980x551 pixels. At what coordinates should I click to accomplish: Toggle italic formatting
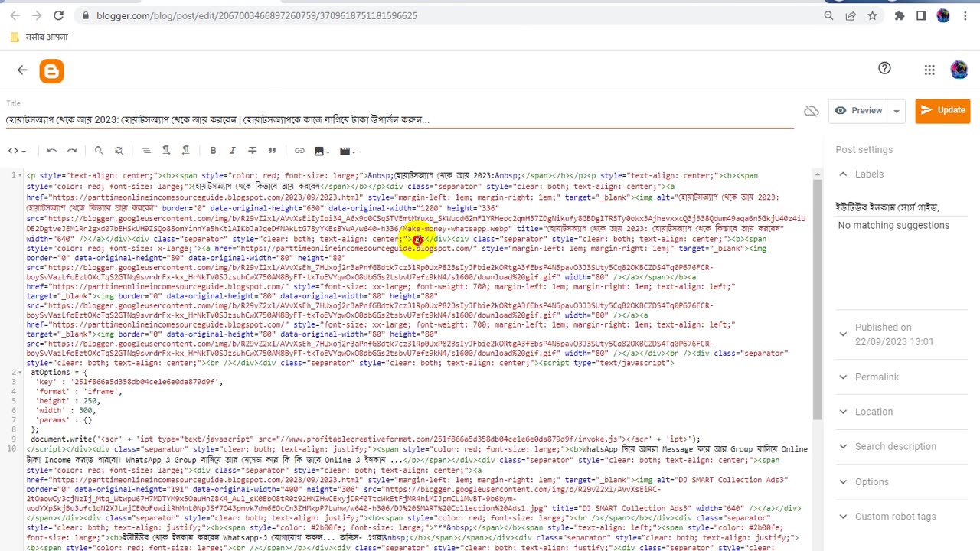coord(233,151)
